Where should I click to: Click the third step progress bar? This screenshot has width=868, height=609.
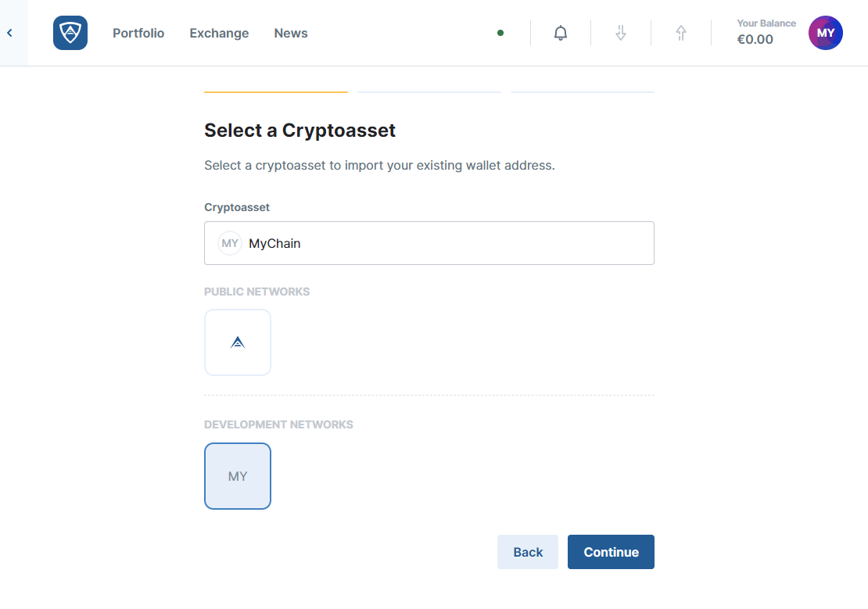583,92
